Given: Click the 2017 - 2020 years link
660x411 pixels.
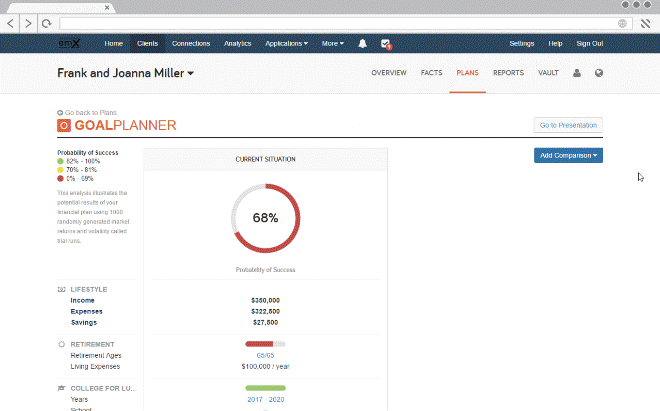Looking at the screenshot, I should click(x=266, y=400).
